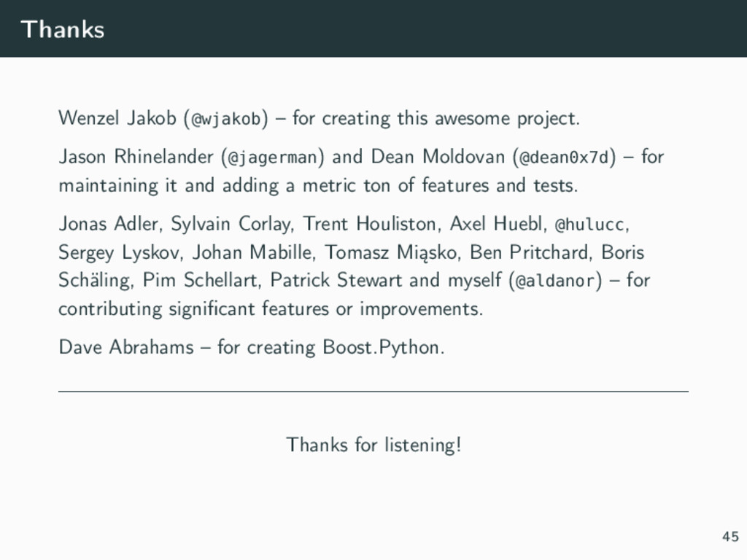Click the name Axel Huebl
This screenshot has width=747, height=560.
coord(498,223)
